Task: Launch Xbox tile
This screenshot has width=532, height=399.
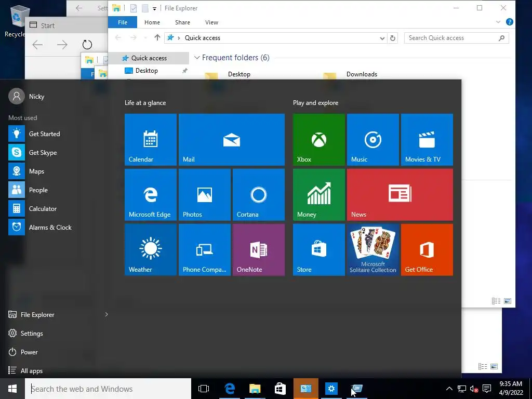Action: pos(319,139)
